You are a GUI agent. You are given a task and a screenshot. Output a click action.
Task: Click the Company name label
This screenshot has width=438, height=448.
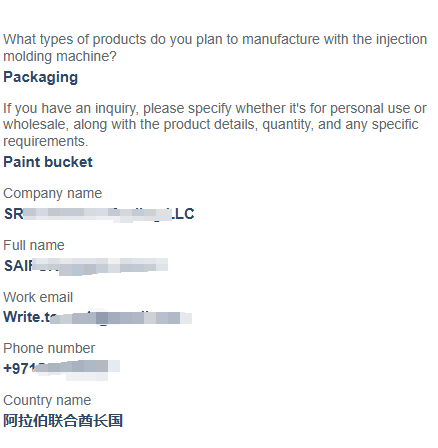click(53, 193)
